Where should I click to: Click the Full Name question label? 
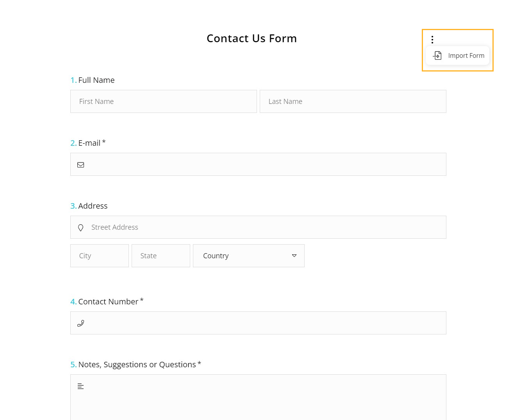[96, 80]
